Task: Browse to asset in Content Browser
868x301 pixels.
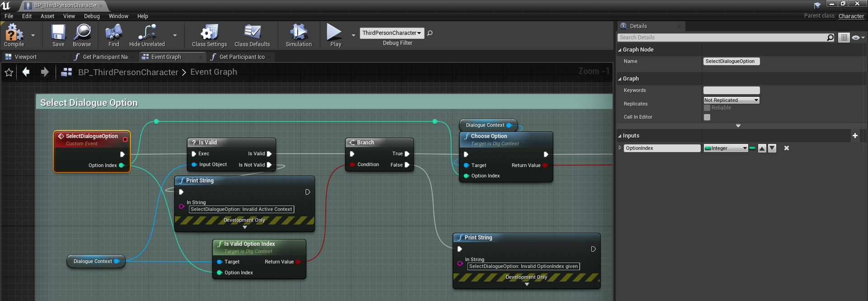Action: (82, 35)
